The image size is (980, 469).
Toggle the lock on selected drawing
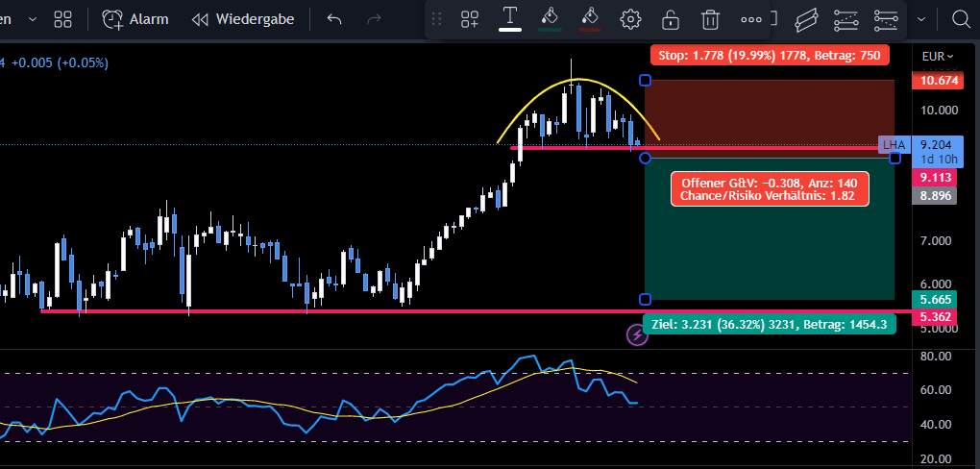click(x=671, y=19)
